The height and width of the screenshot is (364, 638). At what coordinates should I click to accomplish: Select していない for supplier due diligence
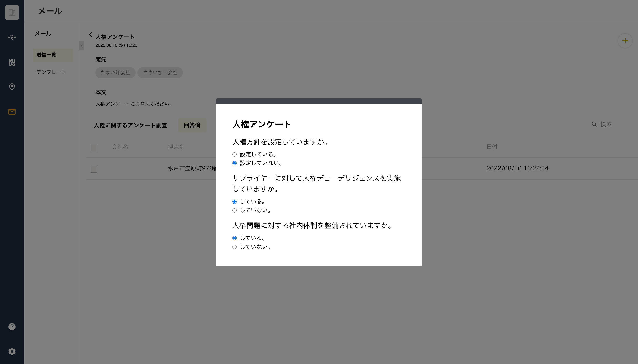click(x=234, y=211)
